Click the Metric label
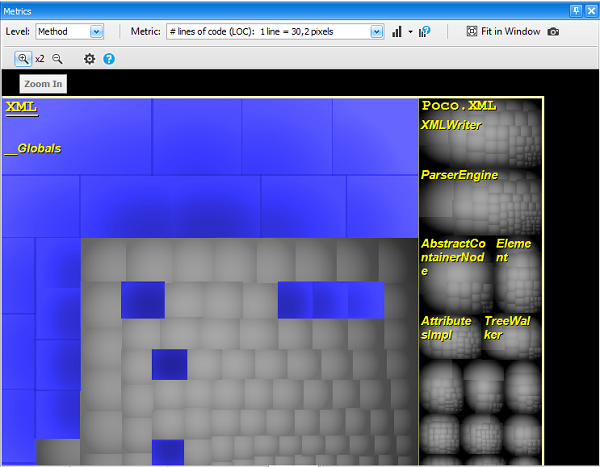 coord(145,31)
